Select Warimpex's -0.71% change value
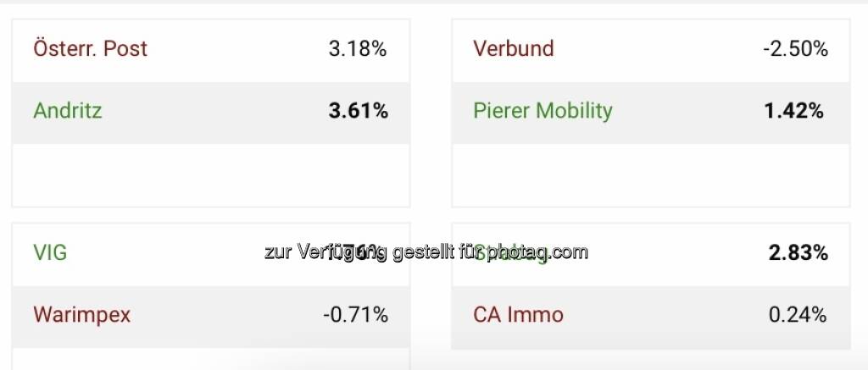 [x=355, y=315]
